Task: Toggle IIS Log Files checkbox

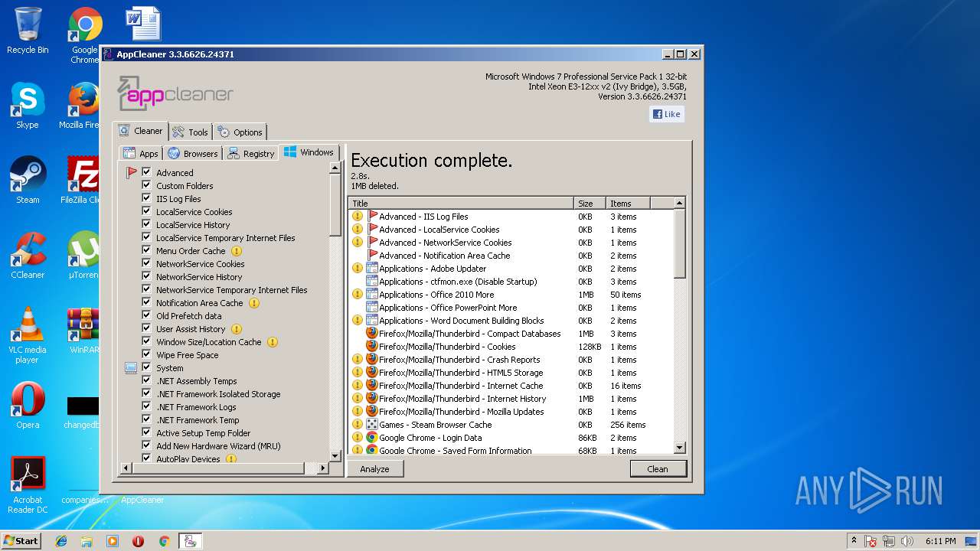Action: pos(146,198)
